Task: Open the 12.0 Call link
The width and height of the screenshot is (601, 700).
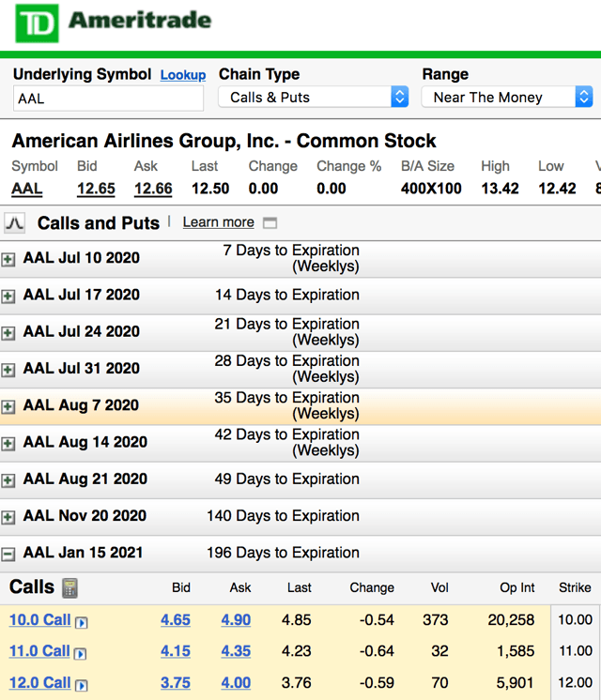Action: (39, 683)
